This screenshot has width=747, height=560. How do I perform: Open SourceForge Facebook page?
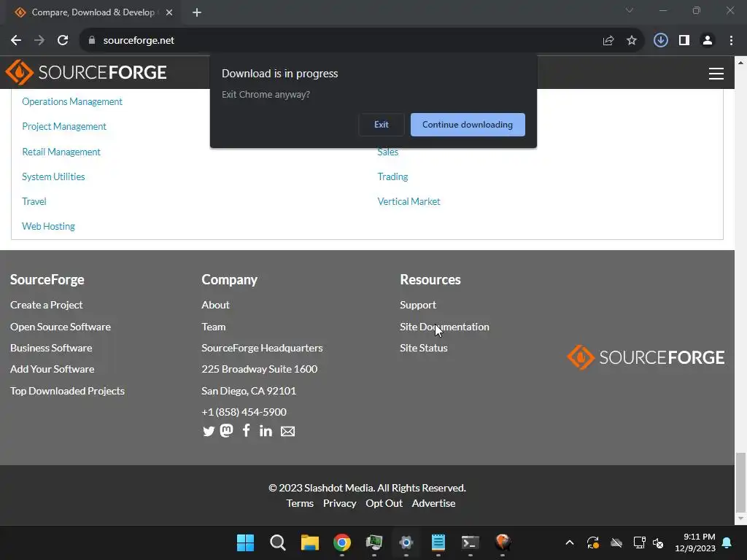pos(246,430)
